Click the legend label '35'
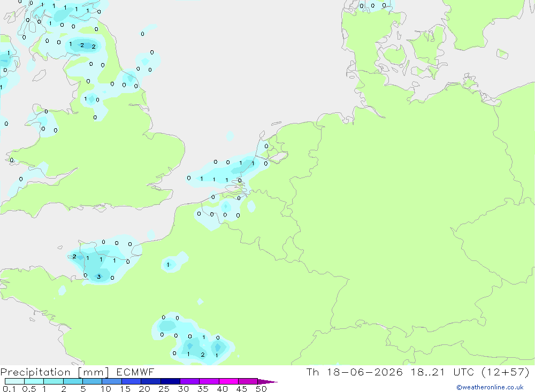The height and width of the screenshot is (392, 535). tap(203, 389)
